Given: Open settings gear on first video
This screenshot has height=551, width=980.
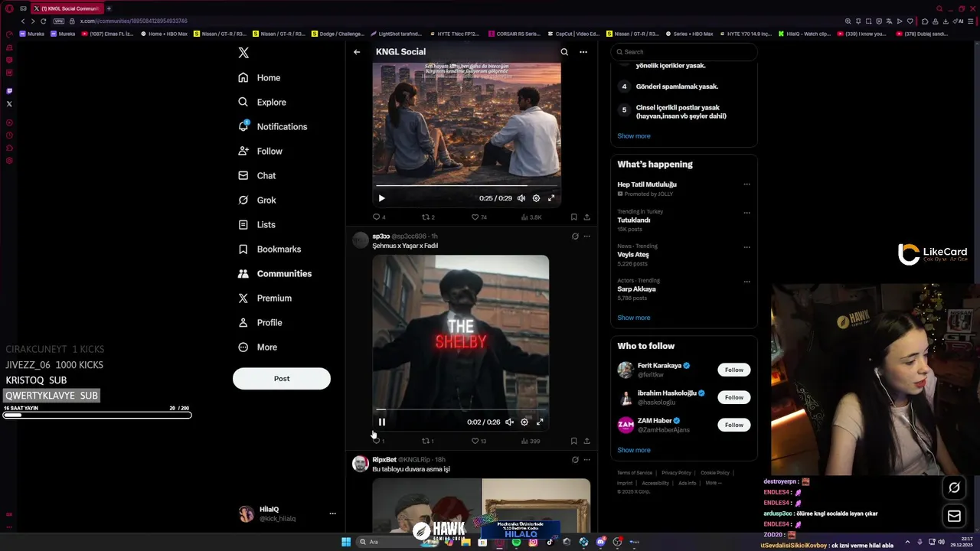Looking at the screenshot, I should pyautogui.click(x=536, y=198).
